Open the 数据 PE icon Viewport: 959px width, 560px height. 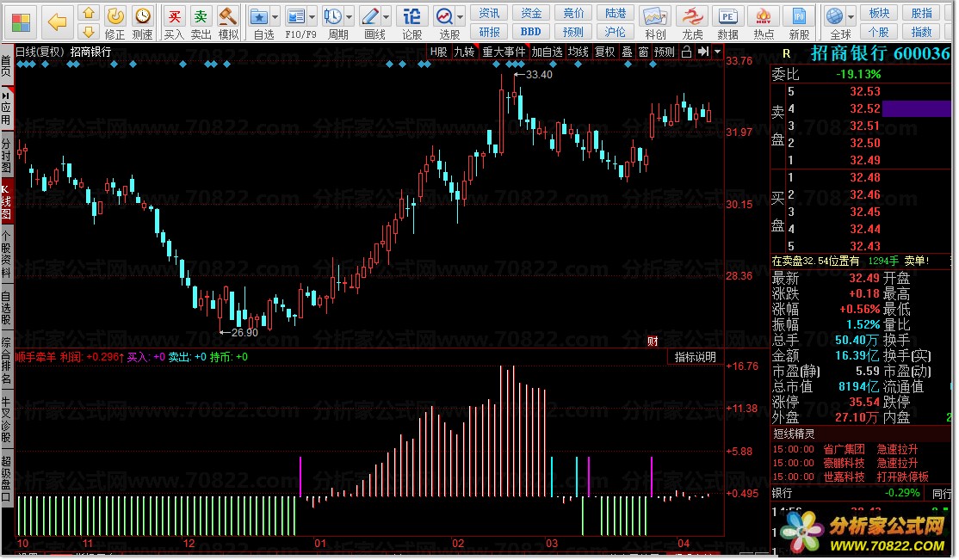click(x=727, y=16)
